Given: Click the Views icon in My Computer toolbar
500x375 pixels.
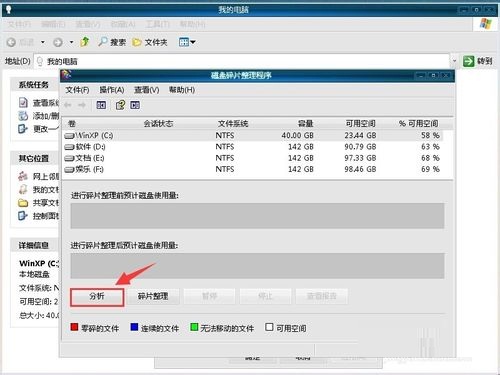Looking at the screenshot, I should tap(184, 42).
